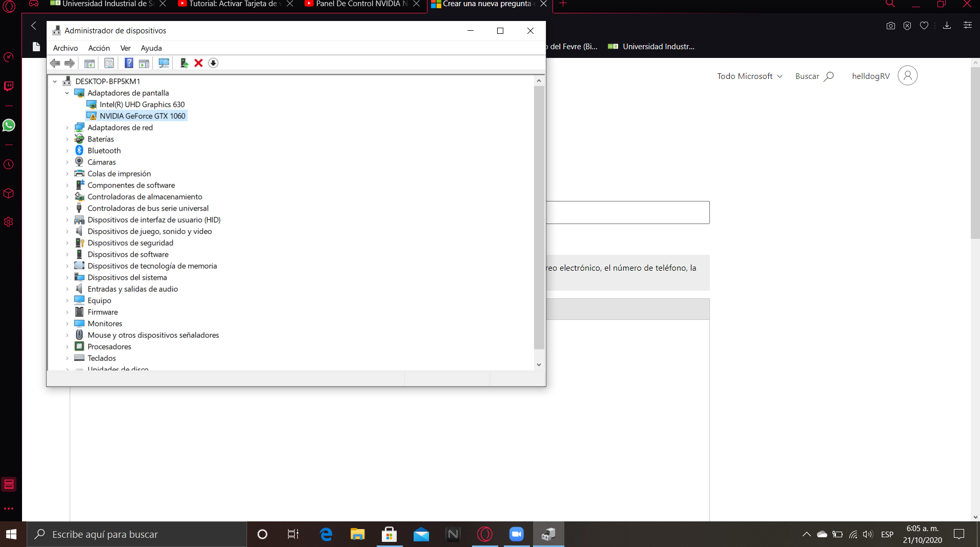Click the Disable device down-arrow icon

(x=213, y=63)
